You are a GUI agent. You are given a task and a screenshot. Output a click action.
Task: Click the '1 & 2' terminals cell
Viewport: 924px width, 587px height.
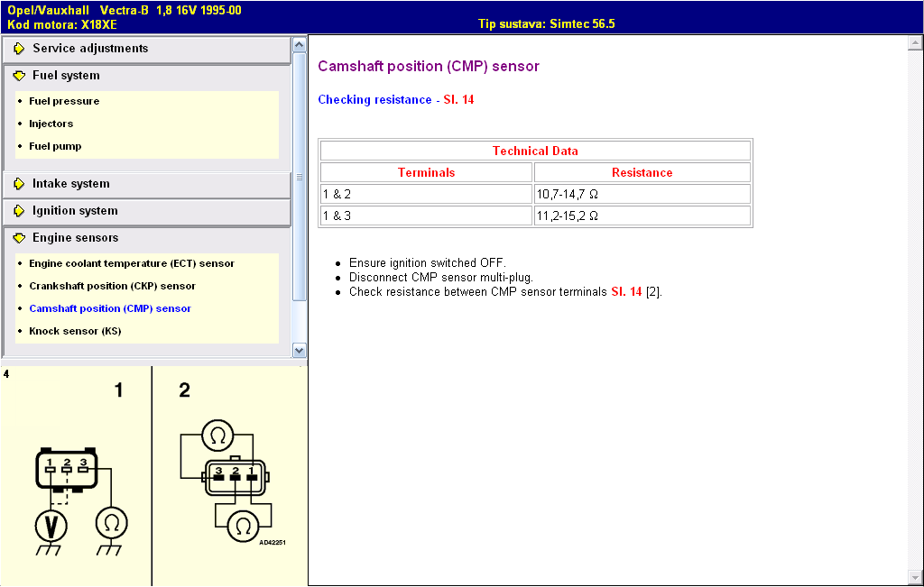pos(426,194)
